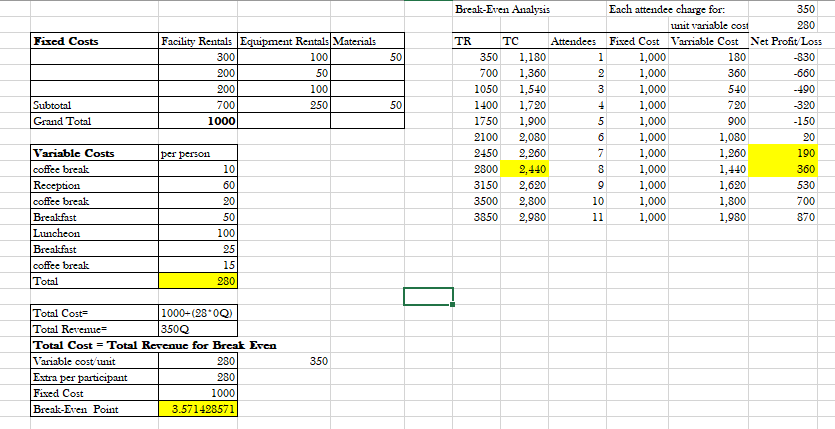The width and height of the screenshot is (835, 429).
Task: Select the Breakfast cost value 25
Action: (x=198, y=249)
